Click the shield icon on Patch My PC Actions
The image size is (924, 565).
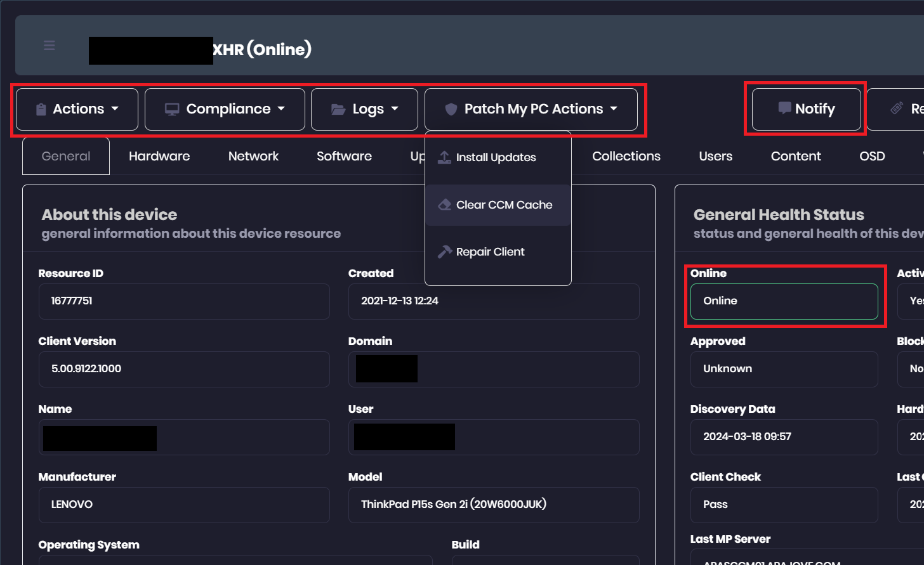451,110
